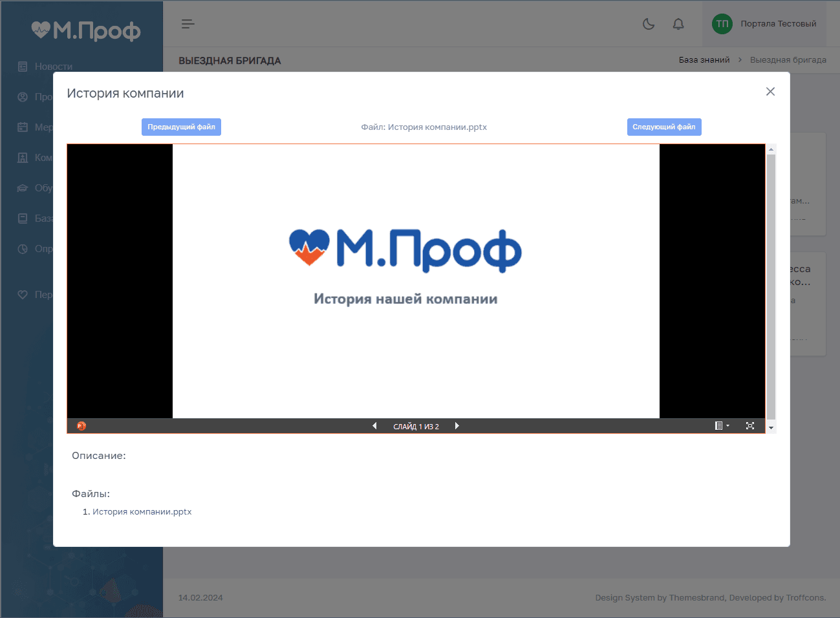Open the heart icon at sidebar bottom
840x618 pixels.
(x=23, y=294)
